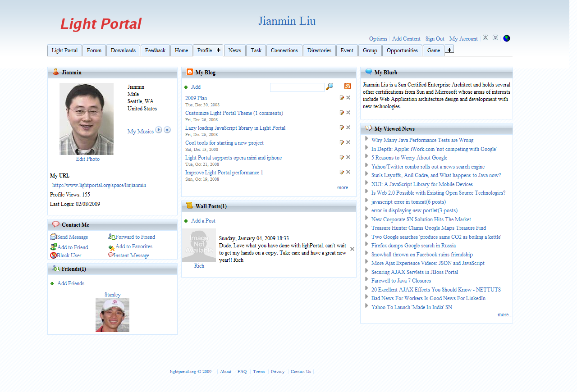
Task: Select the Connections tab
Action: coord(284,50)
